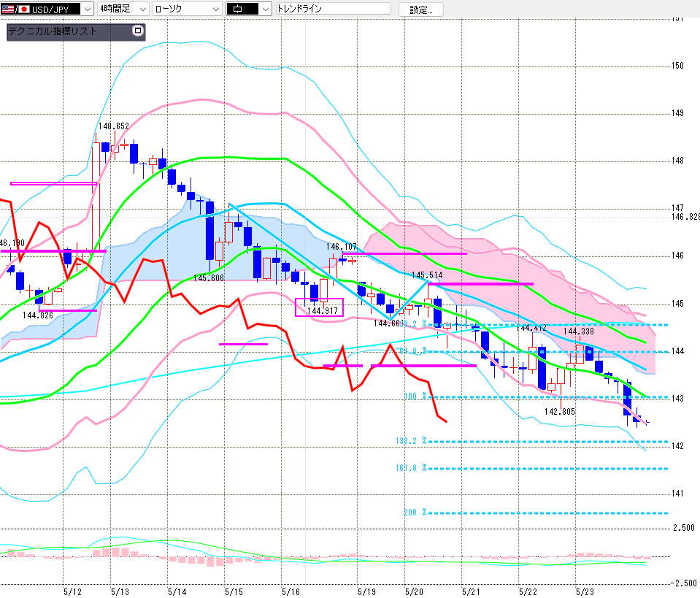Click the 143 level on the price axis
Viewport: 700px width, 598px height.
point(677,399)
